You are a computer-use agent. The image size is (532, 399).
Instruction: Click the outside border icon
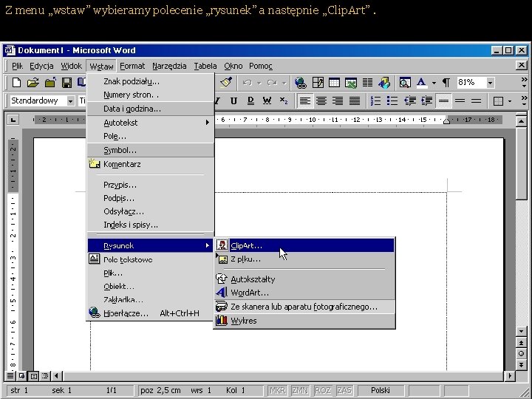click(498, 100)
